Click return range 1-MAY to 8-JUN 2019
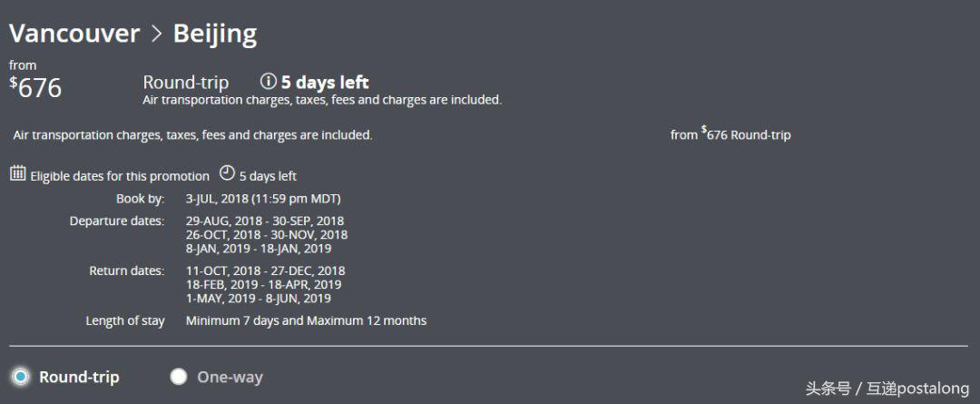 tap(259, 298)
